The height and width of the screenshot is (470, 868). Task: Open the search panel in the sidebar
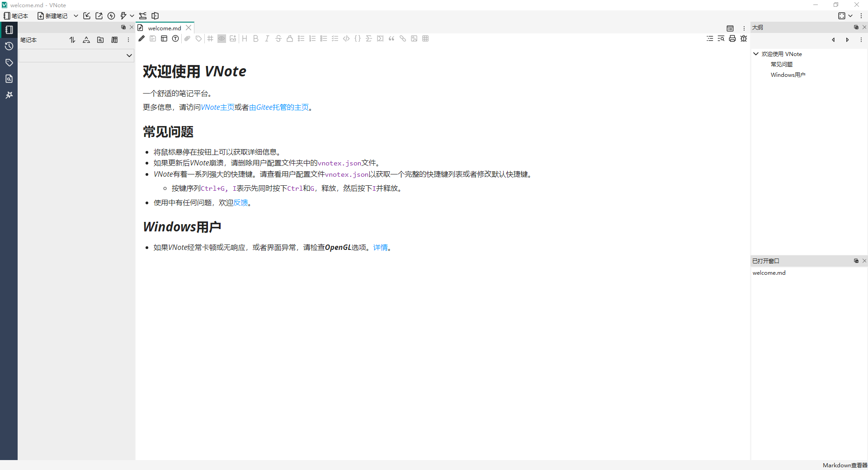[9, 79]
